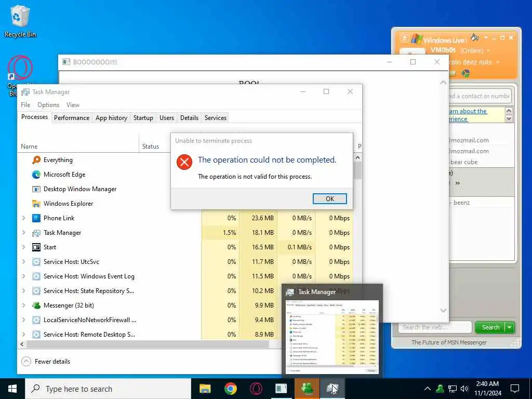Click the Start process icon

click(36, 247)
